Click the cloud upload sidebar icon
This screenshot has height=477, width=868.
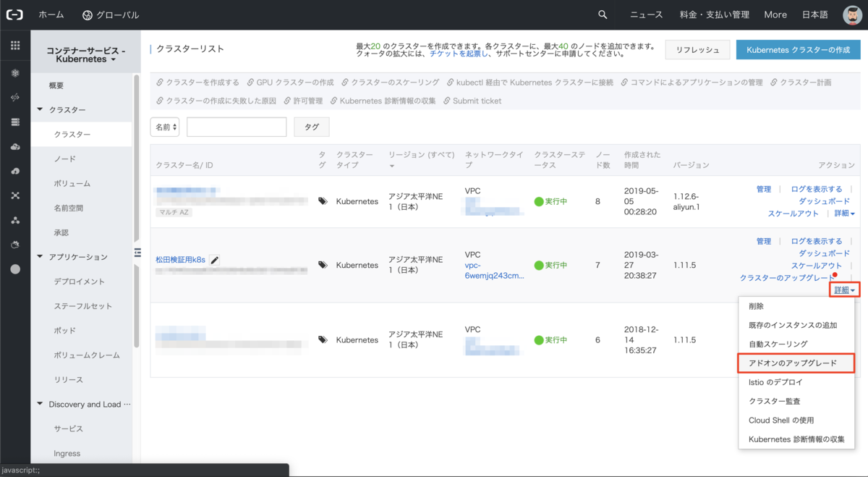pyautogui.click(x=15, y=171)
